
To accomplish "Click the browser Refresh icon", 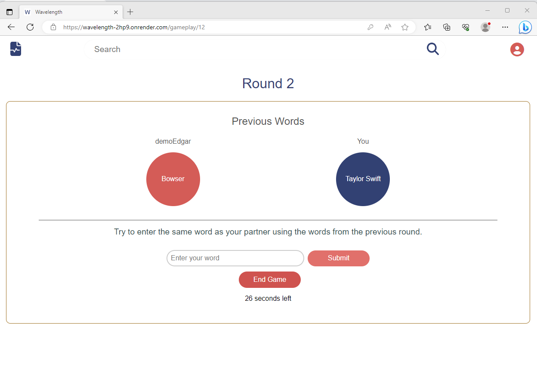I will [x=30, y=27].
